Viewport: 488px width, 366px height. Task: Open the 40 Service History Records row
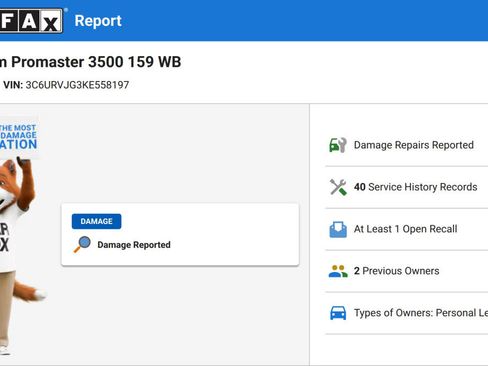point(407,187)
